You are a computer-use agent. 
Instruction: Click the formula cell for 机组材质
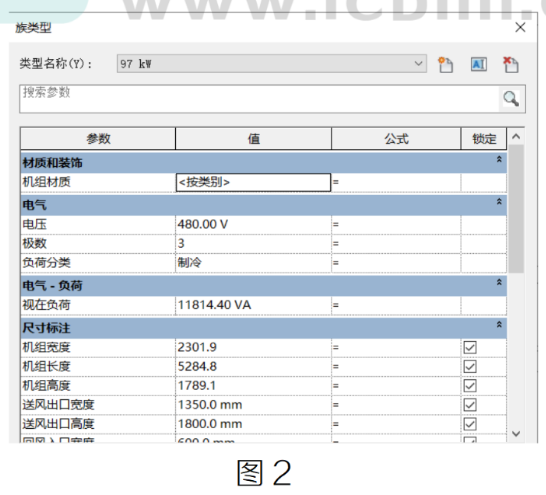(x=396, y=182)
